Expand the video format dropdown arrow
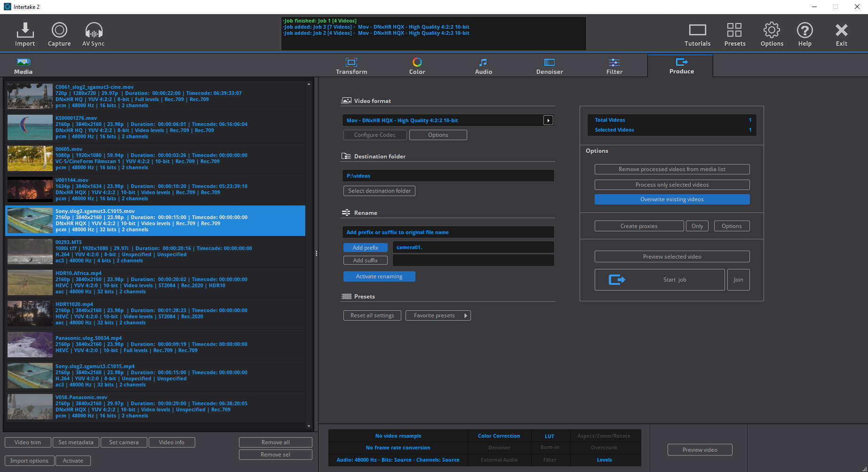The width and height of the screenshot is (868, 472). (x=548, y=120)
